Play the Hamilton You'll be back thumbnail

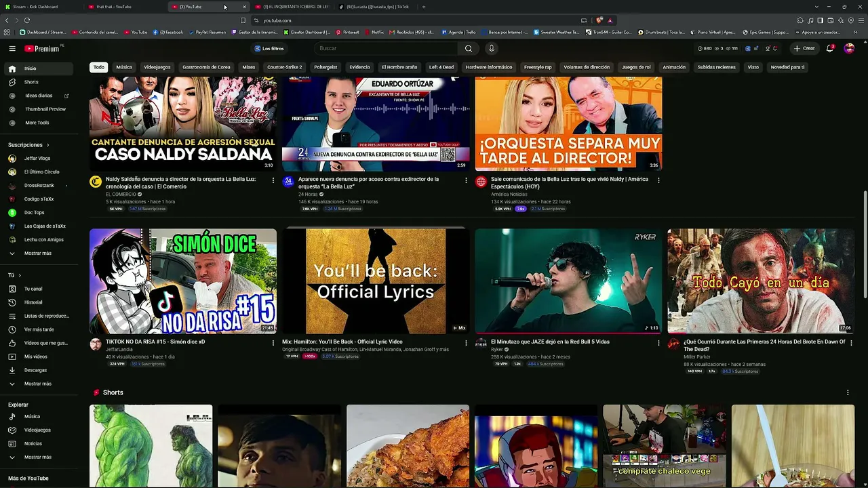(376, 281)
